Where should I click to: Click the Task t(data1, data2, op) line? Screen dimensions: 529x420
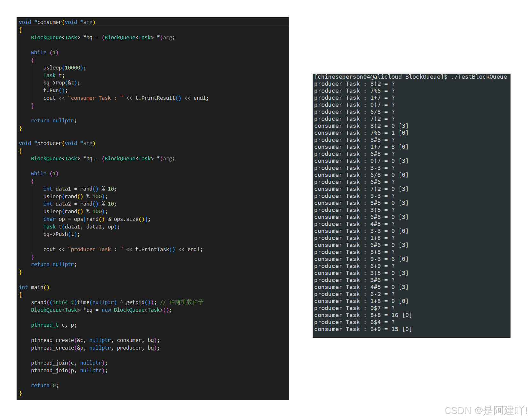[x=81, y=227]
